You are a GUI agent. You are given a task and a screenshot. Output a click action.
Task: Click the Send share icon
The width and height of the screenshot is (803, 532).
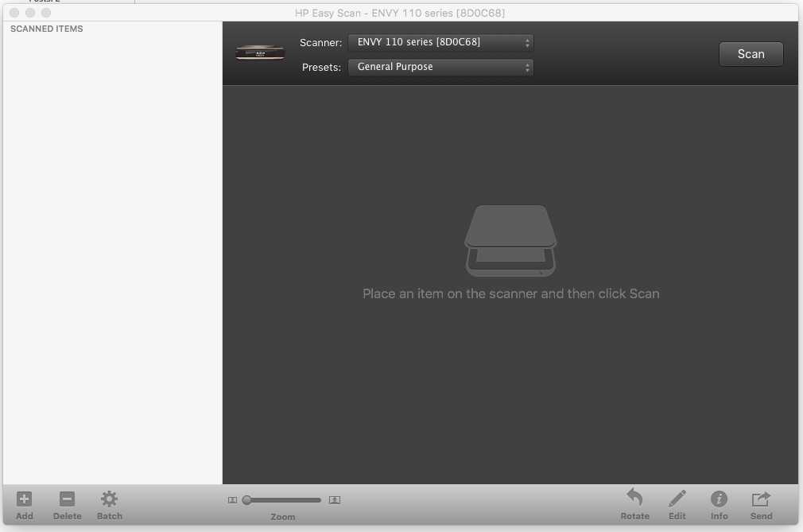pos(761,499)
